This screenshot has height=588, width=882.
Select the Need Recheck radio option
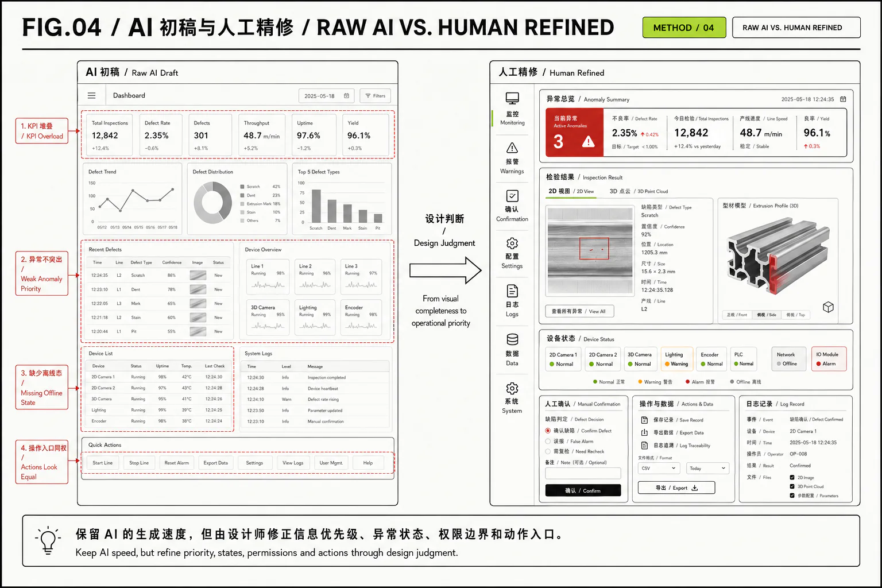548,451
